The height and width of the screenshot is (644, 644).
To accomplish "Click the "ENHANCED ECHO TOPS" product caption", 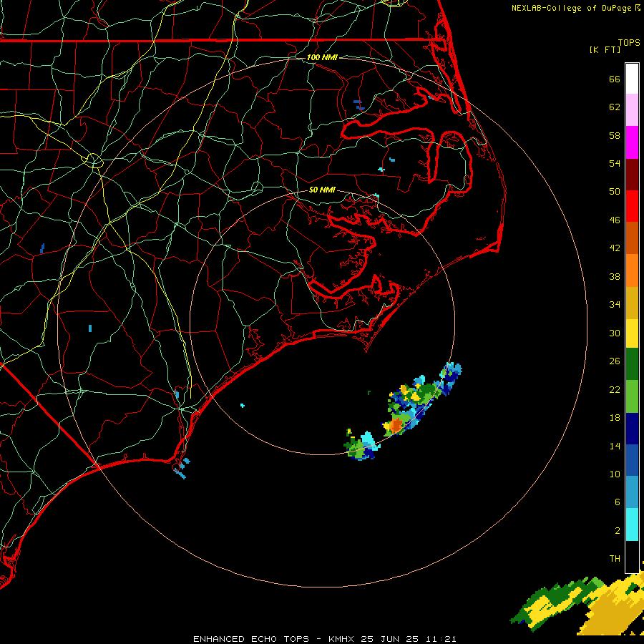I will pyautogui.click(x=251, y=639).
